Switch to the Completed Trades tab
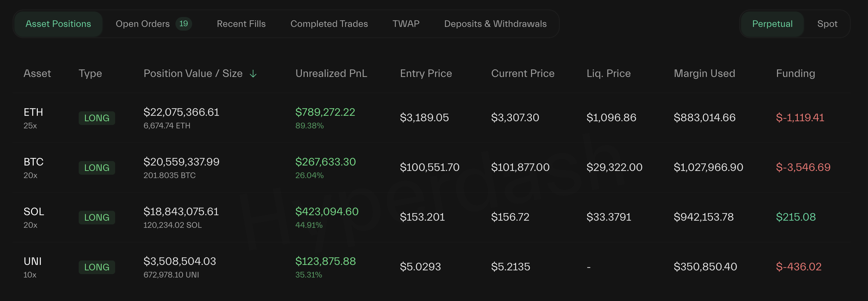The width and height of the screenshot is (868, 301). (329, 24)
